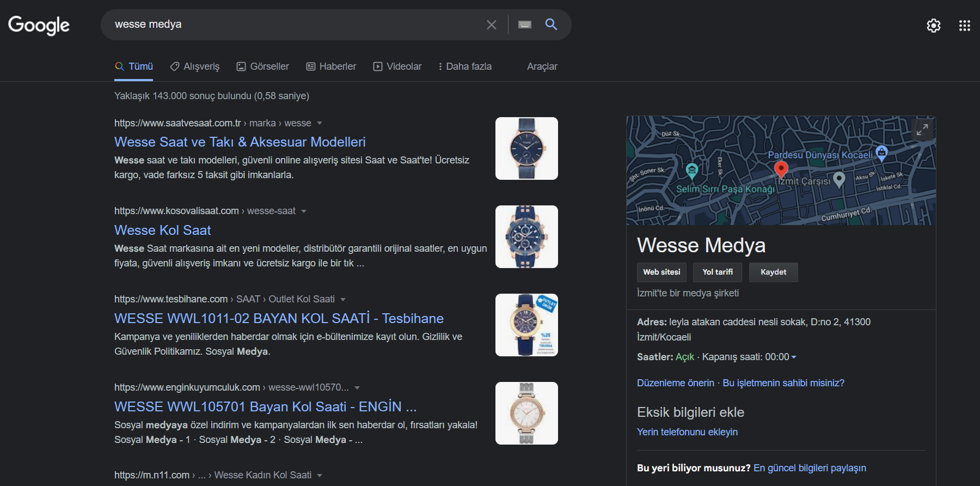Open the Wesse Kol Saat result
The height and width of the screenshot is (486, 980).
point(162,230)
